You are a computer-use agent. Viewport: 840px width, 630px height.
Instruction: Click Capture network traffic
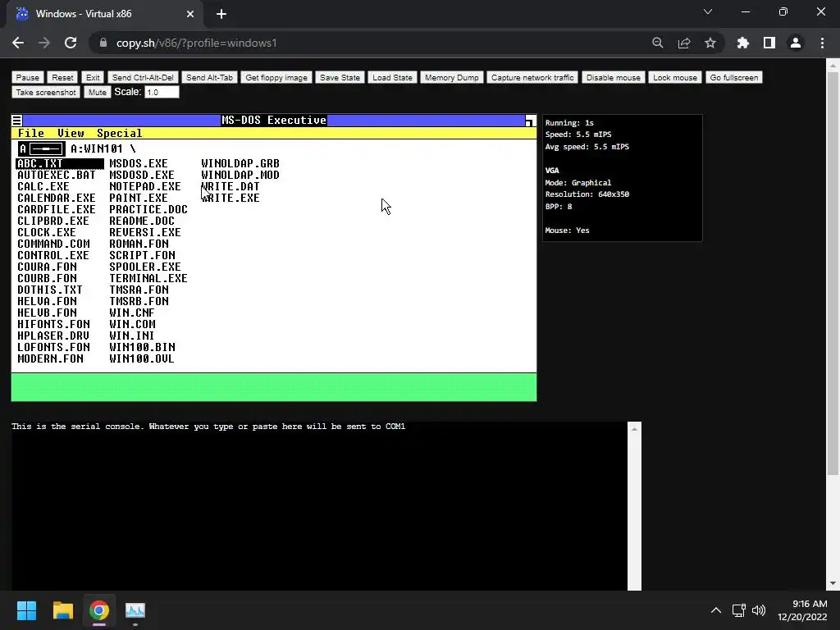(532, 78)
